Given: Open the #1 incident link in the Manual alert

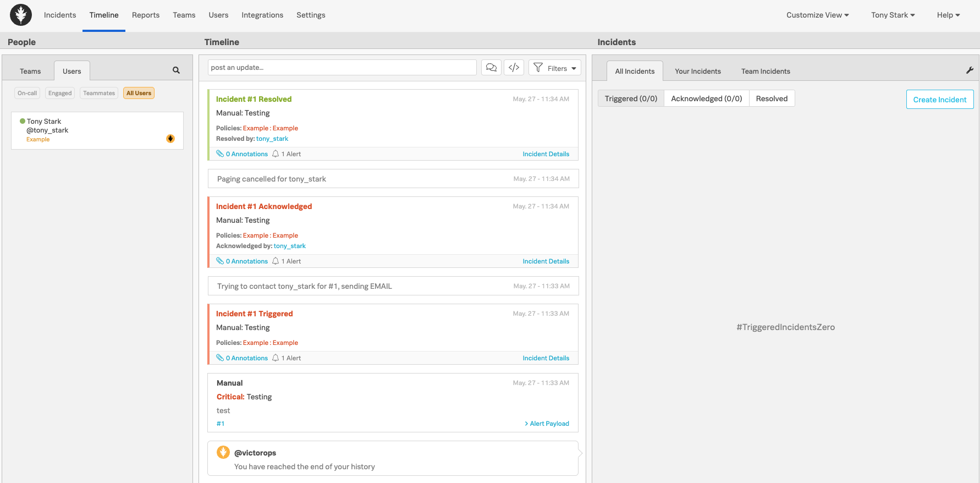Looking at the screenshot, I should [221, 424].
